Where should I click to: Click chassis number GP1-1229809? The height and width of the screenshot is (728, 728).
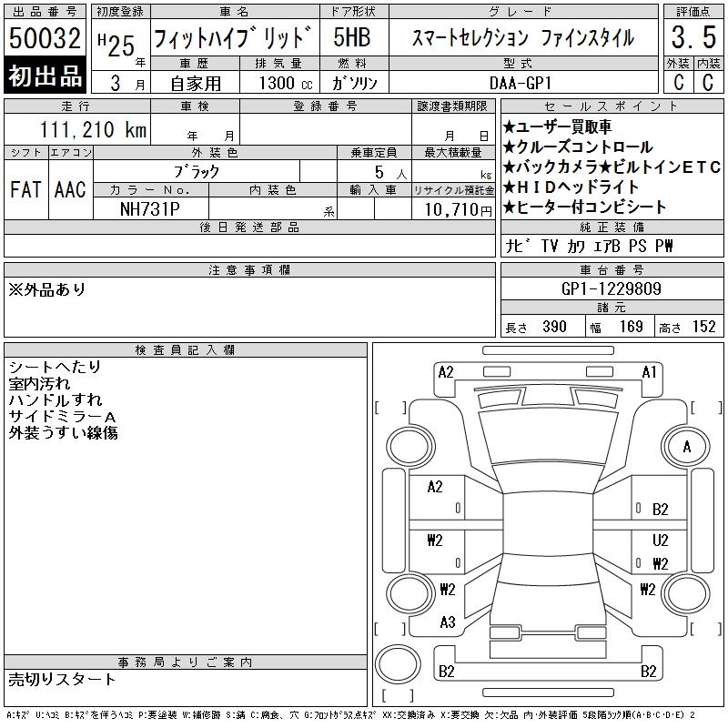coord(611,288)
